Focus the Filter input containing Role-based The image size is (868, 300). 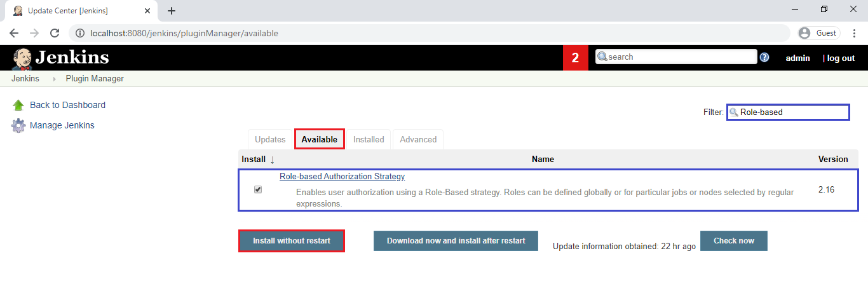pyautogui.click(x=788, y=112)
